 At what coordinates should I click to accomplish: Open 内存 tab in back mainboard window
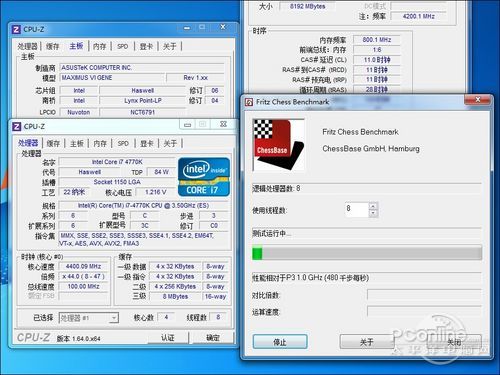click(99, 46)
